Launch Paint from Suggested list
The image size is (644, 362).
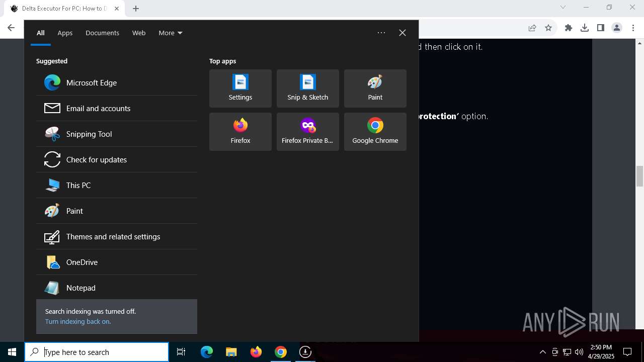(x=117, y=211)
